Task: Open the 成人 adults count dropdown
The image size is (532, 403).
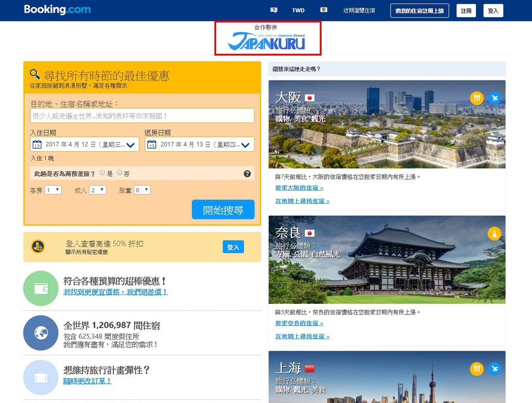Action: 98,190
